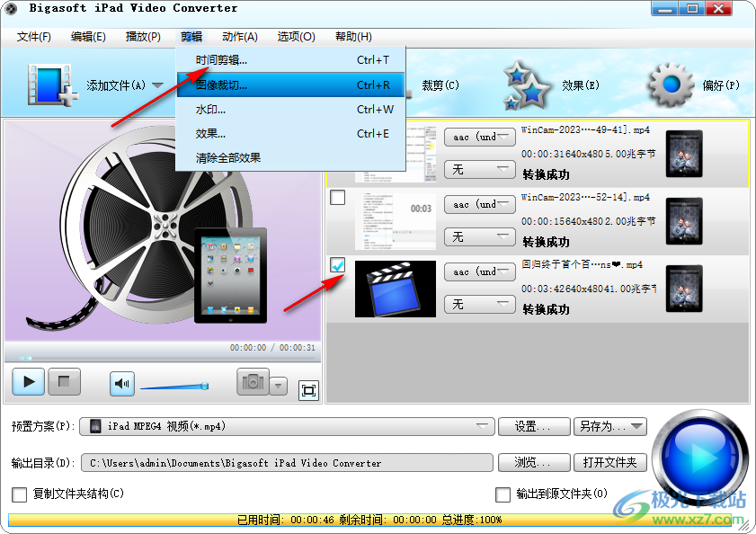This screenshot has width=756, height=534.
Task: Stop the preview playback
Action: 64,382
